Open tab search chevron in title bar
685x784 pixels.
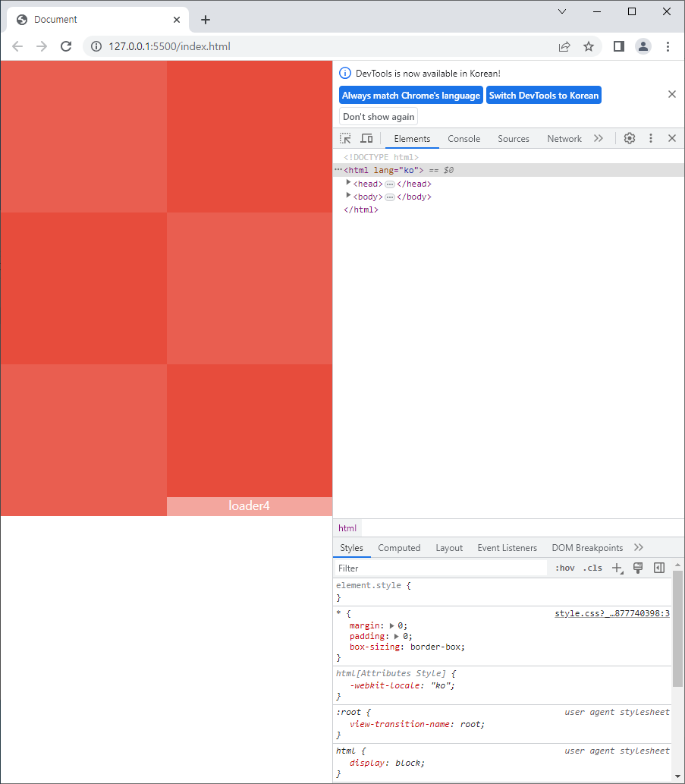pos(562,11)
